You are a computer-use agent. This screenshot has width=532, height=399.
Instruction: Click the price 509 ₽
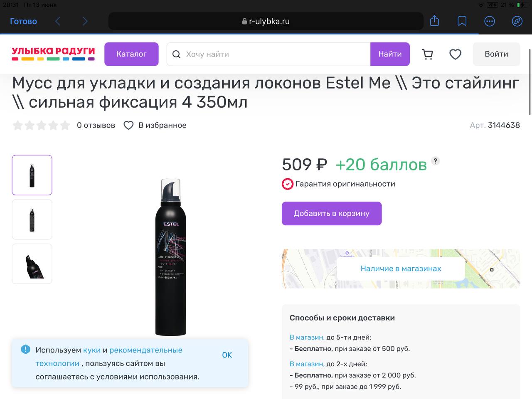(305, 165)
